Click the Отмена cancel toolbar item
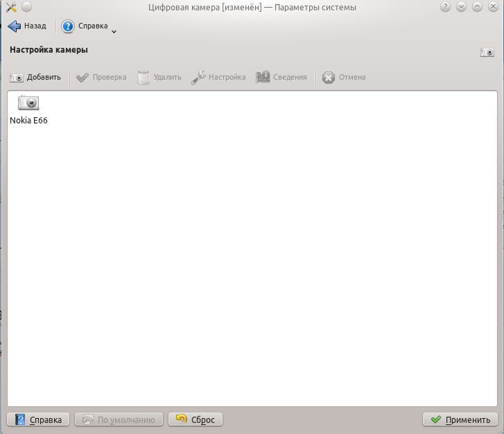 pos(344,78)
